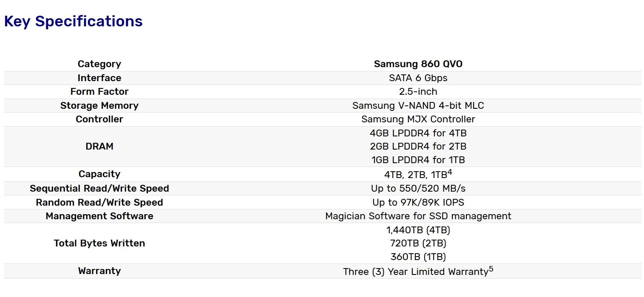Click the 1,440TB (4TB) endurance value
644x297 pixels.
[418, 230]
